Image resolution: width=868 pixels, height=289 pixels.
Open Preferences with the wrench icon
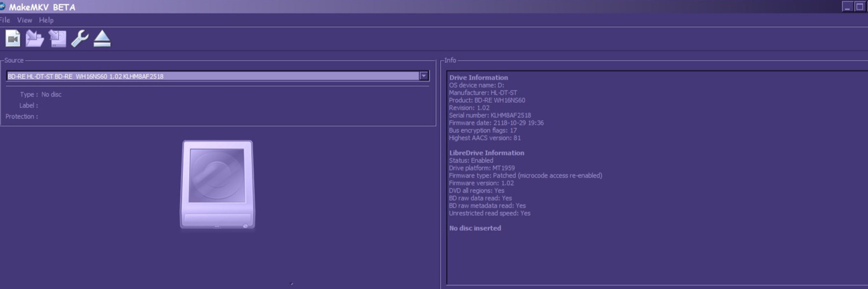tap(80, 38)
